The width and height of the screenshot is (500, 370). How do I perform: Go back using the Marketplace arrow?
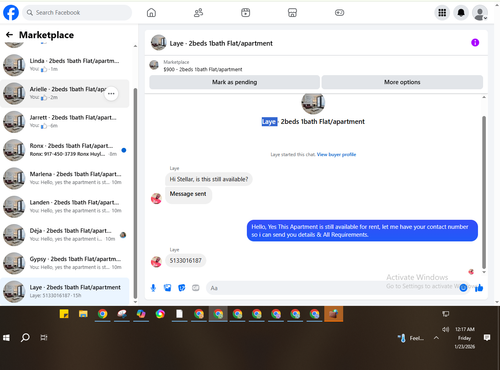(9, 35)
